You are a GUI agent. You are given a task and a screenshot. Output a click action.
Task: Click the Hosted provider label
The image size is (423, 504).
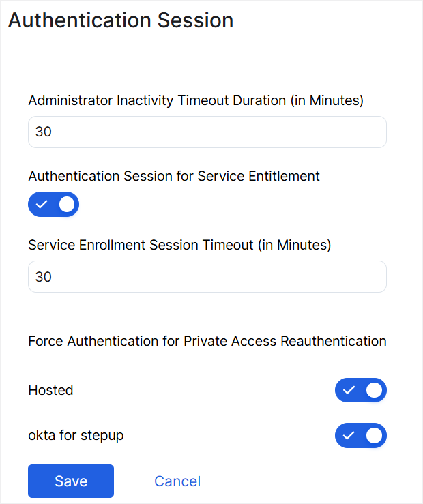click(x=50, y=391)
